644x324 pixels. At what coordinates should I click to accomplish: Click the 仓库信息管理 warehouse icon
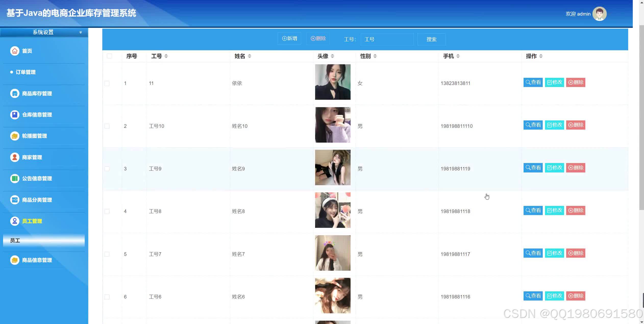15,115
